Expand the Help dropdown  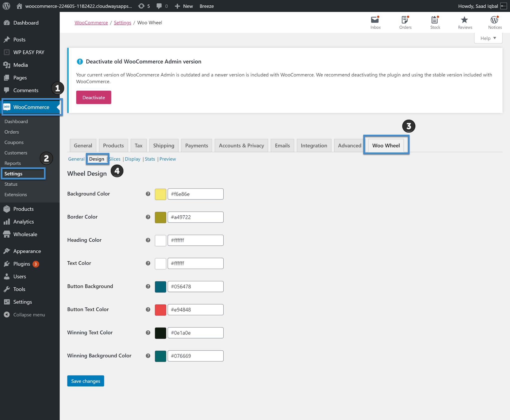click(488, 38)
